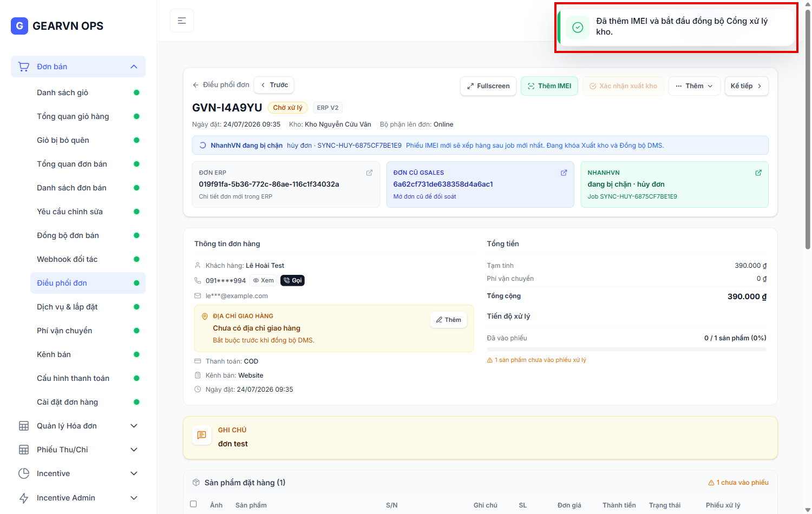Call customer using the Gọi button
Image resolution: width=812 pixels, height=514 pixels.
coord(292,280)
